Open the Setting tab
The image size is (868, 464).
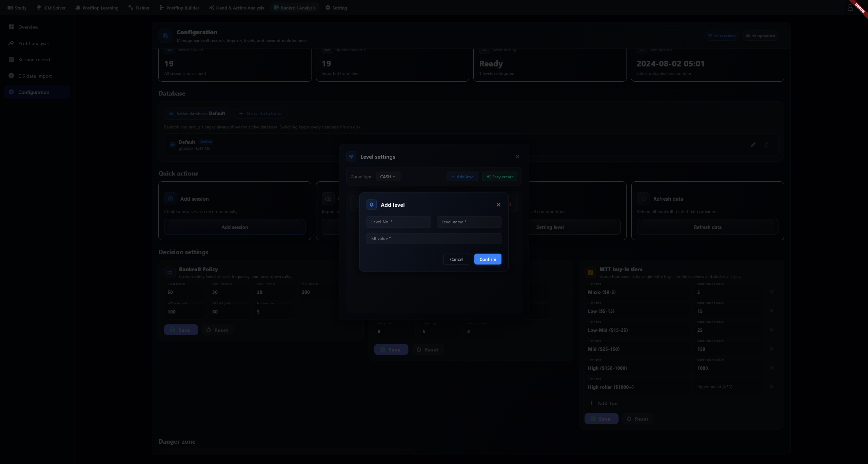click(336, 8)
